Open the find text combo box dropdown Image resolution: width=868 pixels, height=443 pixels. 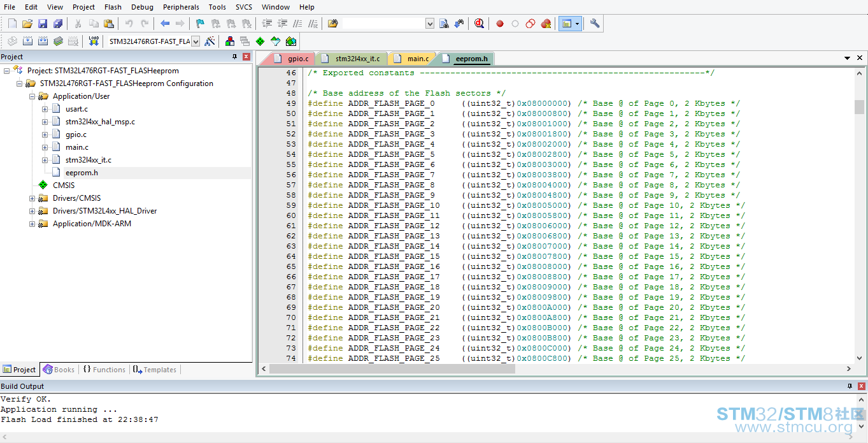click(429, 24)
